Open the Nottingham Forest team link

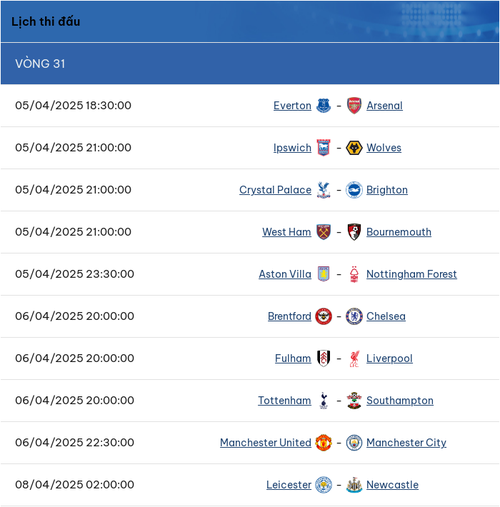pos(411,274)
